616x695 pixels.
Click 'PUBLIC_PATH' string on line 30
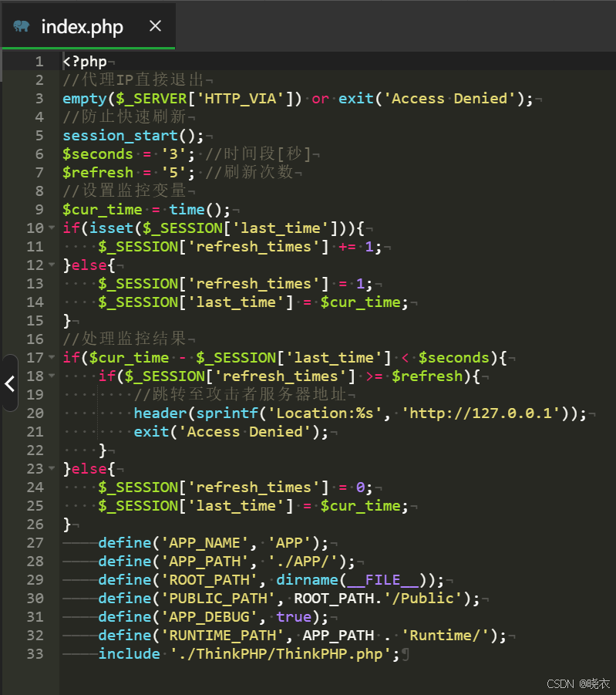218,599
